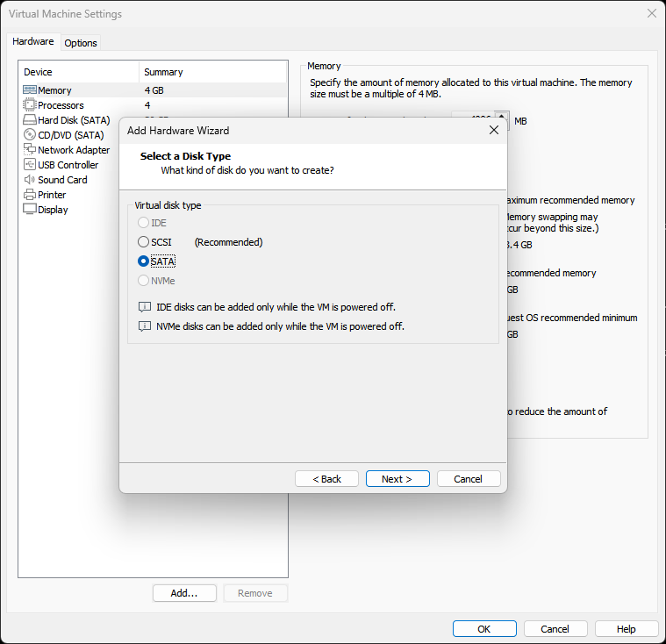The height and width of the screenshot is (644, 666).
Task: Select the USB Controller icon
Action: click(29, 165)
